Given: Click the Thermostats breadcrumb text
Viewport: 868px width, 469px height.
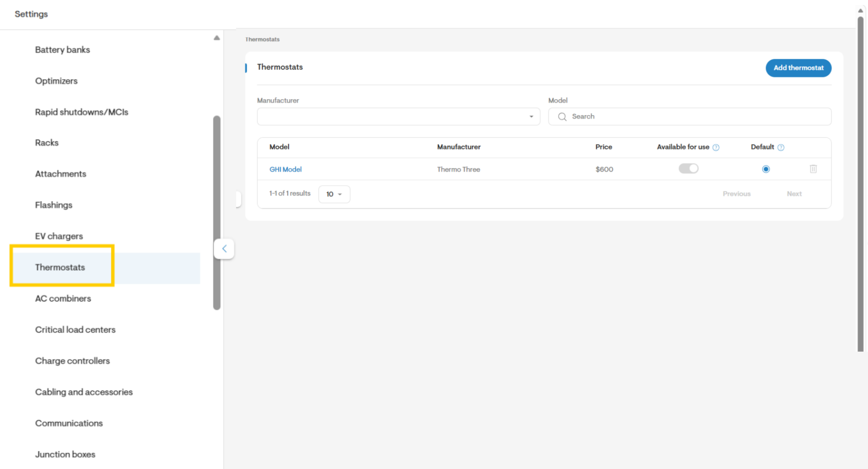Looking at the screenshot, I should click(262, 39).
